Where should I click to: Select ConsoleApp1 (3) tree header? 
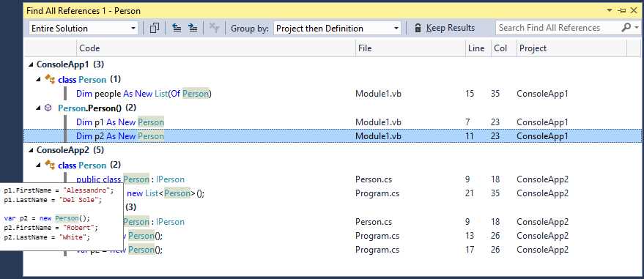tap(70, 64)
